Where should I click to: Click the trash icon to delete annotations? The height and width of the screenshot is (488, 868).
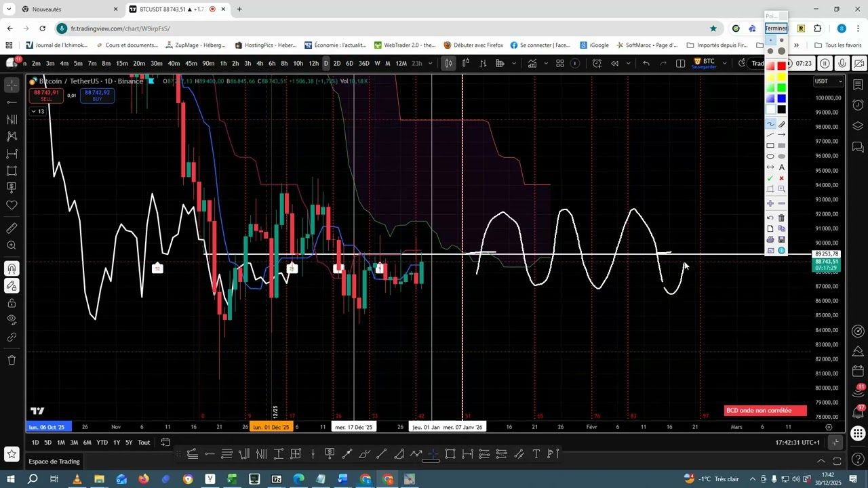(781, 218)
